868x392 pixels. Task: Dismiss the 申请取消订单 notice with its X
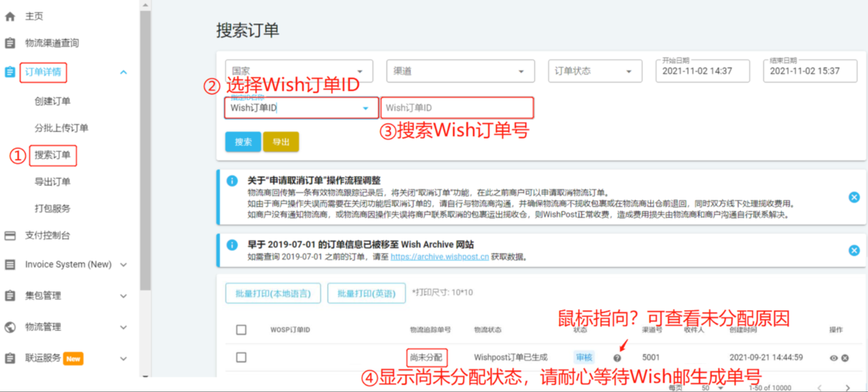coord(854,197)
